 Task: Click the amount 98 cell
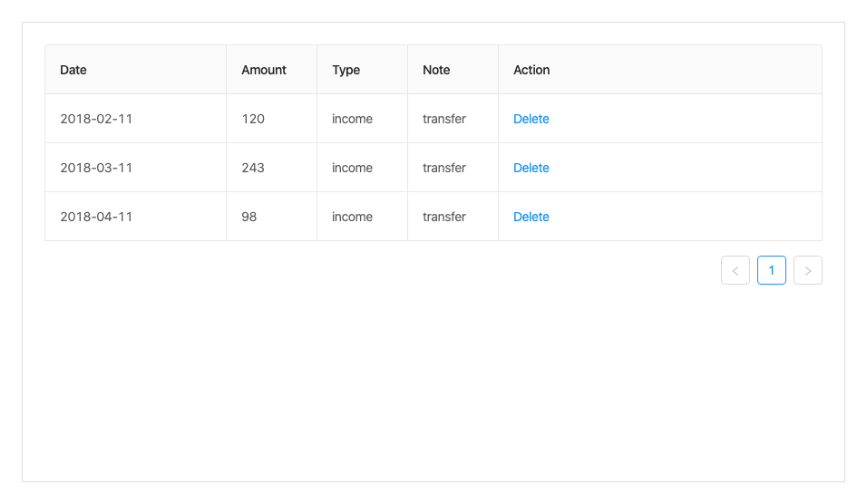249,217
